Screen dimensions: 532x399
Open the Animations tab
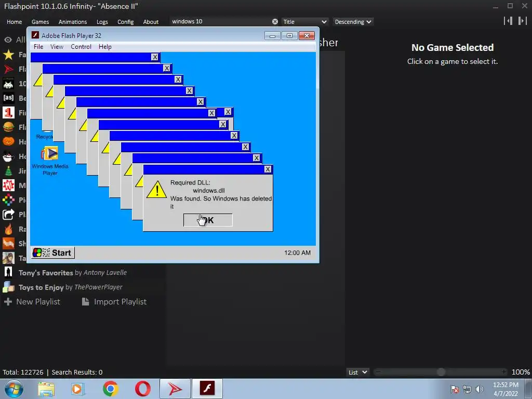(x=73, y=22)
